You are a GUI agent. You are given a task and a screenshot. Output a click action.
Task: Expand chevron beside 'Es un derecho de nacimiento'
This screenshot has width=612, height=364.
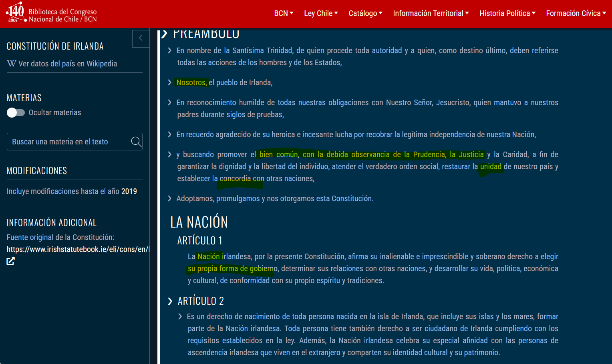pos(180,316)
